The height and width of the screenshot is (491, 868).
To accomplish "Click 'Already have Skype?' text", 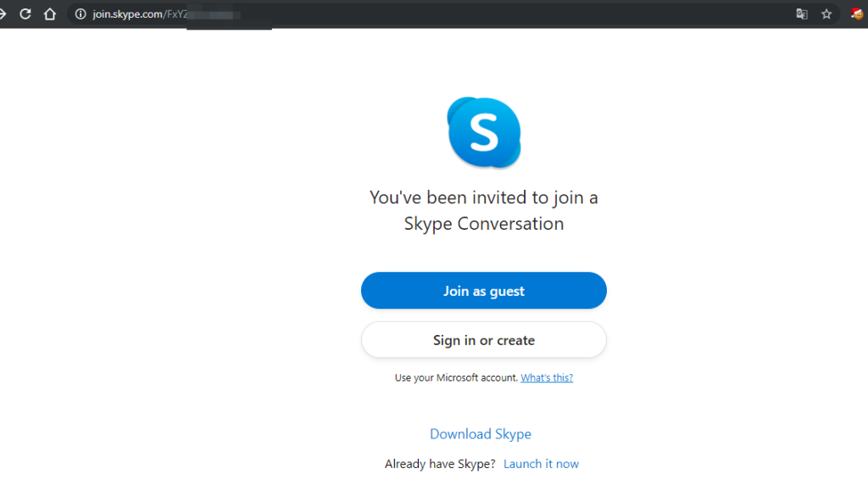I will (440, 464).
